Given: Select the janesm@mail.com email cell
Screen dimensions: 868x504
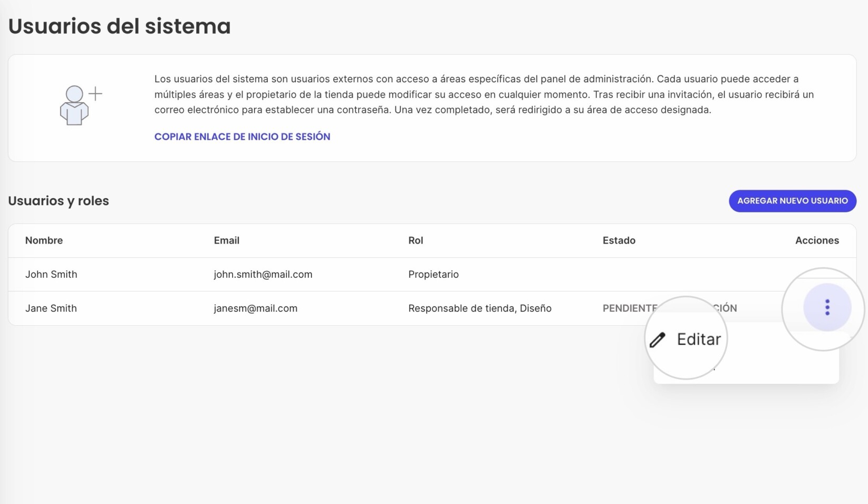Looking at the screenshot, I should [x=255, y=308].
